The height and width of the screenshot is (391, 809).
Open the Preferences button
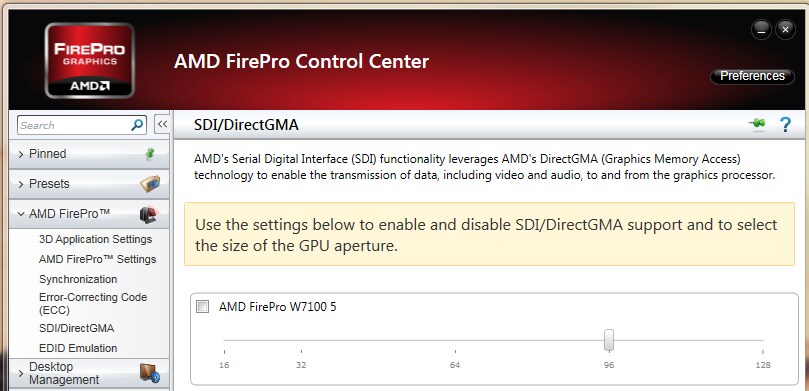point(752,76)
